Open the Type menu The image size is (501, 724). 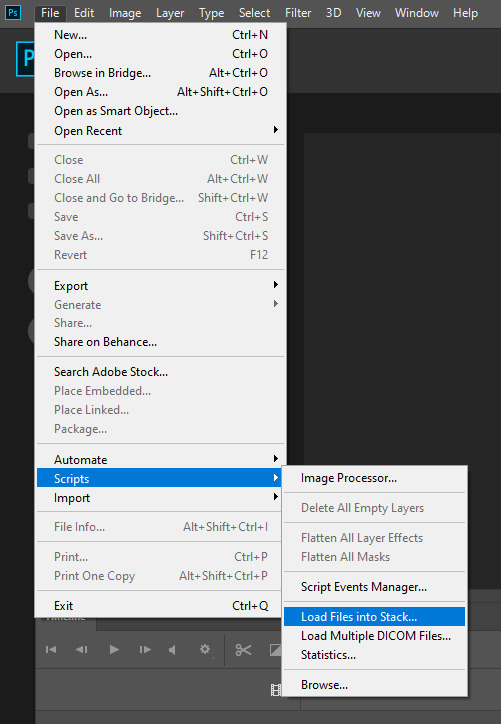[211, 13]
